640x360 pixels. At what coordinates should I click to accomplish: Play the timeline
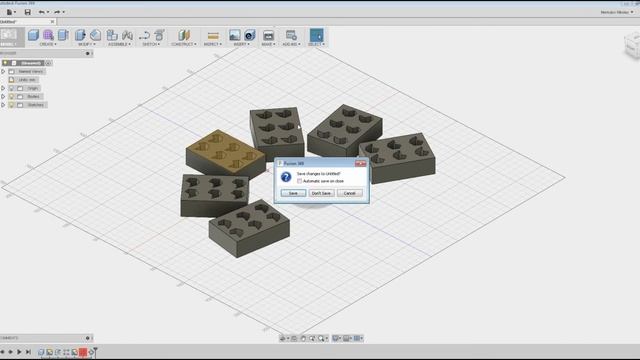click(x=19, y=351)
